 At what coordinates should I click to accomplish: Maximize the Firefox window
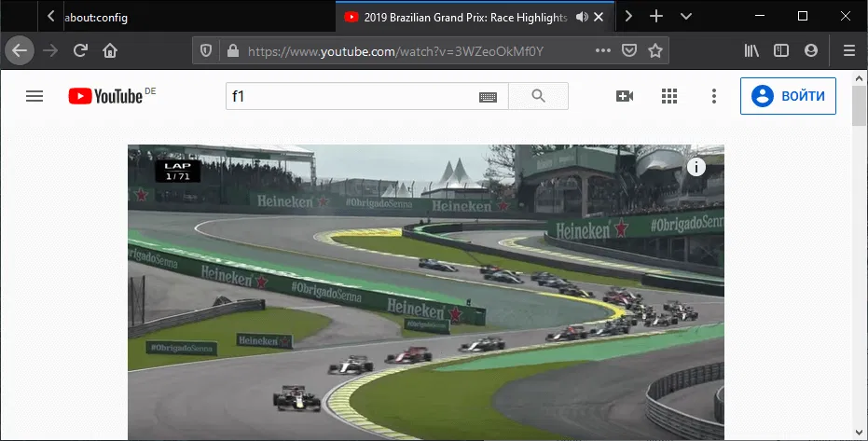803,16
